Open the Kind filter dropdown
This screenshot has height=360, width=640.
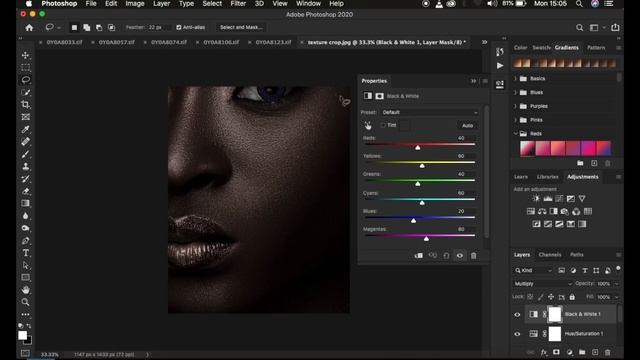click(x=533, y=270)
